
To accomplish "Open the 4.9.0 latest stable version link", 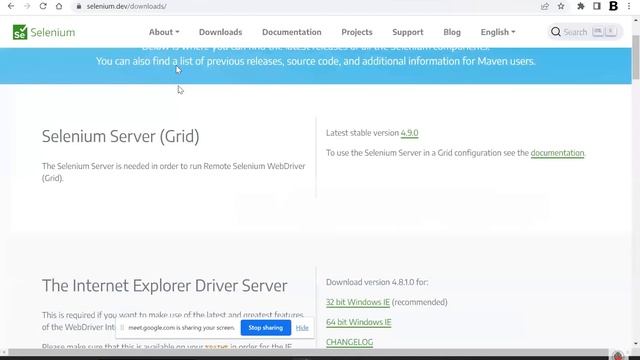I will pos(409,133).
